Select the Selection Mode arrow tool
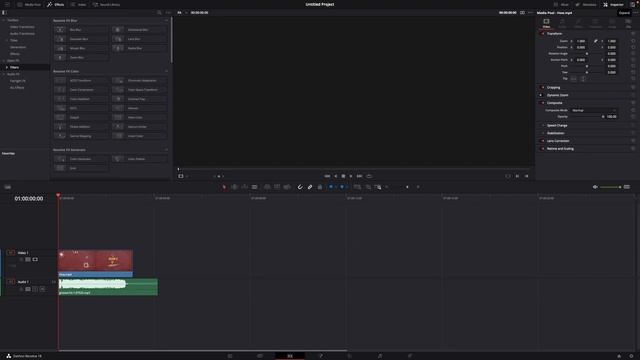Image resolution: width=640 pixels, height=360 pixels. coord(224,187)
